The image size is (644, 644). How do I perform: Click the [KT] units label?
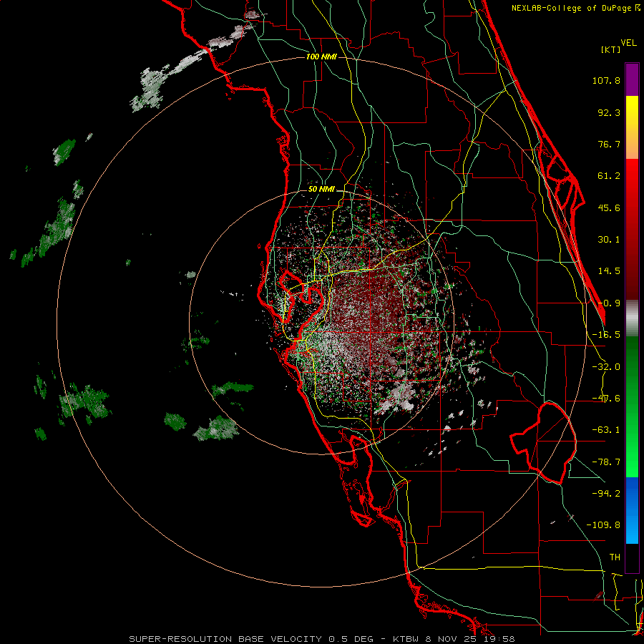pos(611,49)
